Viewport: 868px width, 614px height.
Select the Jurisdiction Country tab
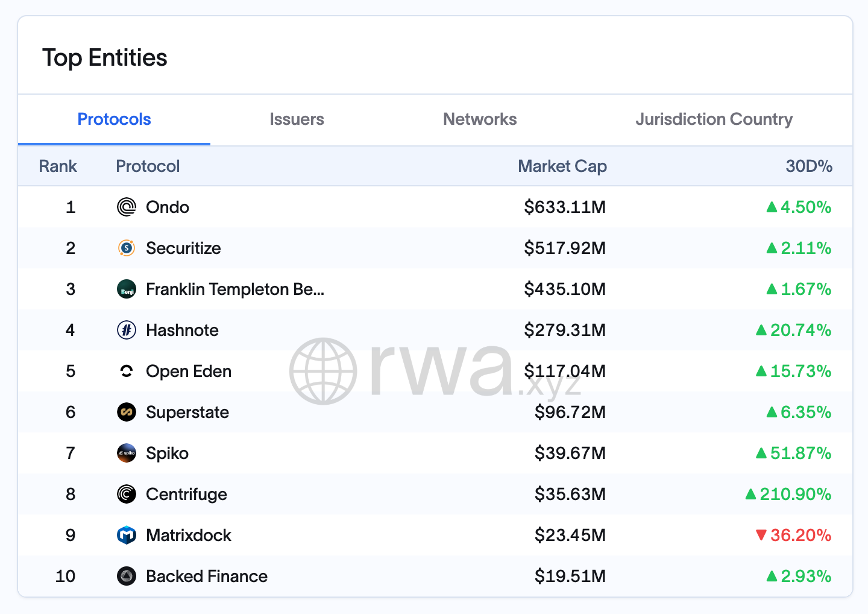tap(714, 119)
